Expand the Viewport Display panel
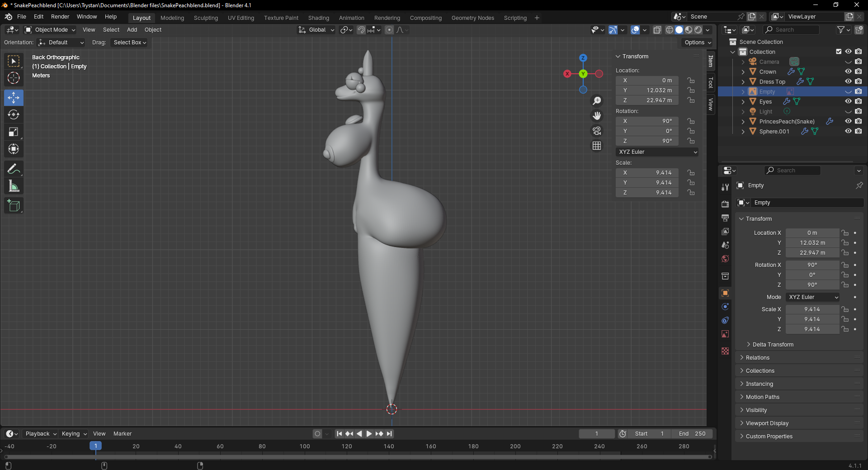Image resolution: width=868 pixels, height=470 pixels. [x=767, y=423]
